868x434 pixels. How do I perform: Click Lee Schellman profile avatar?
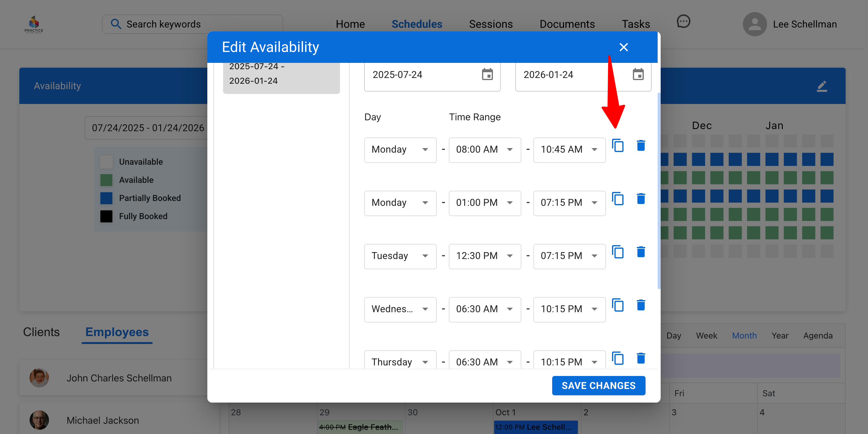[754, 24]
